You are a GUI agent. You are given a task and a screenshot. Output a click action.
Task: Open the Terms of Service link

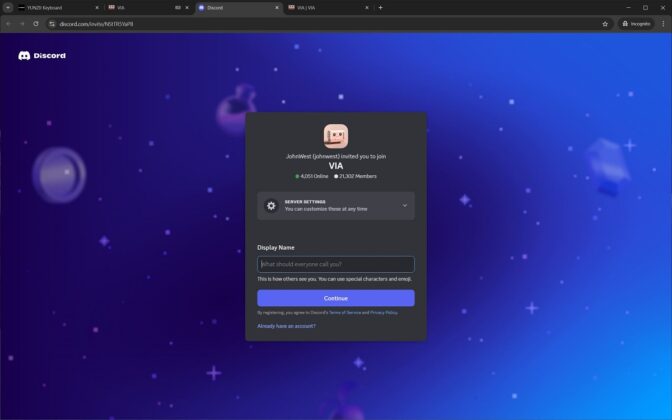345,313
